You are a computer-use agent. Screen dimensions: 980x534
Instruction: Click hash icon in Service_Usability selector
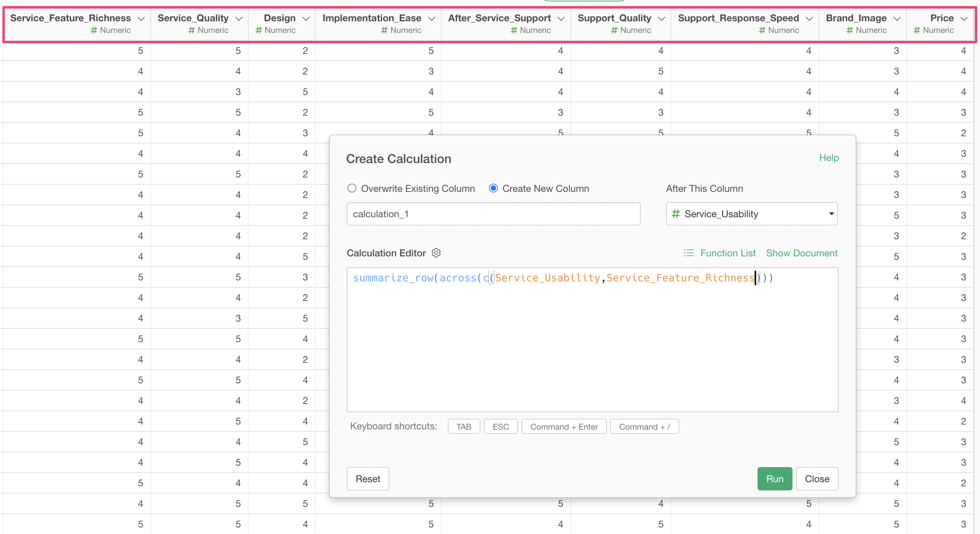(676, 214)
